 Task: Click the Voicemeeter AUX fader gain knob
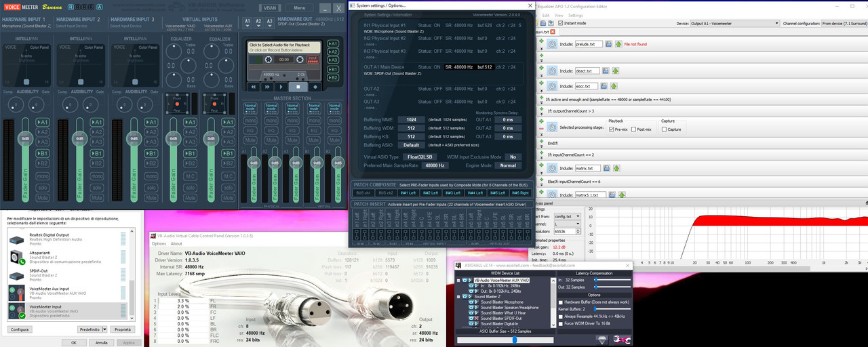point(212,139)
